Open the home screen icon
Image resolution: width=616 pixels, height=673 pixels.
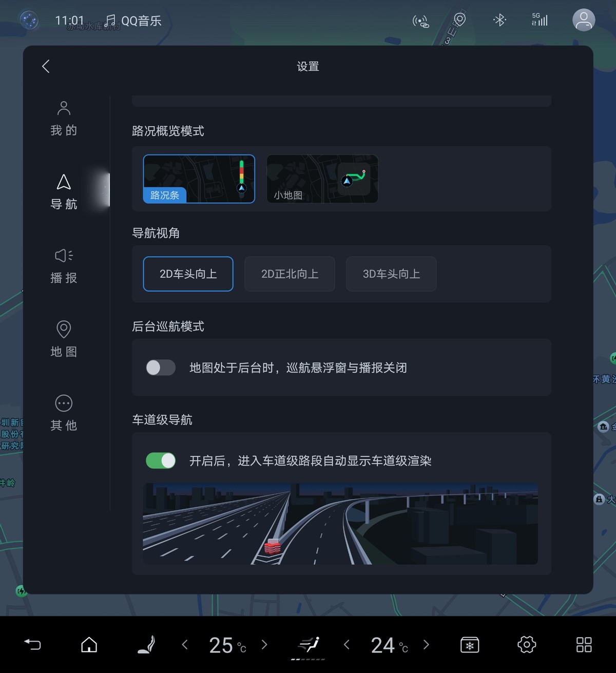click(x=89, y=644)
